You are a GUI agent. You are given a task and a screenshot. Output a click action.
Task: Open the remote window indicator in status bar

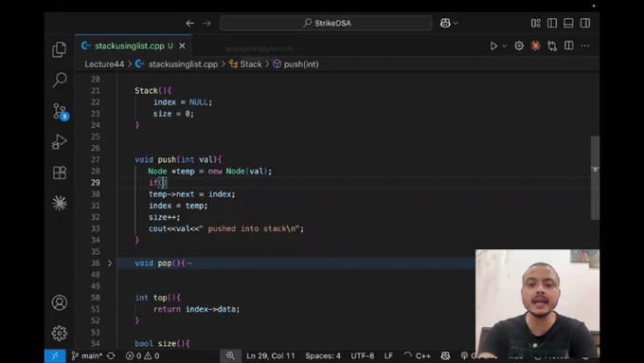tap(55, 355)
